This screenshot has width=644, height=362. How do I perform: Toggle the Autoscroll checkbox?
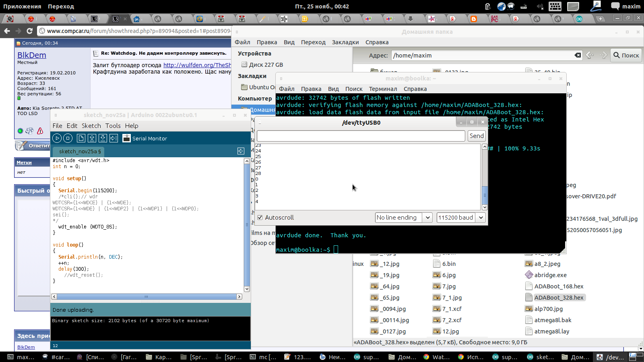(x=260, y=218)
